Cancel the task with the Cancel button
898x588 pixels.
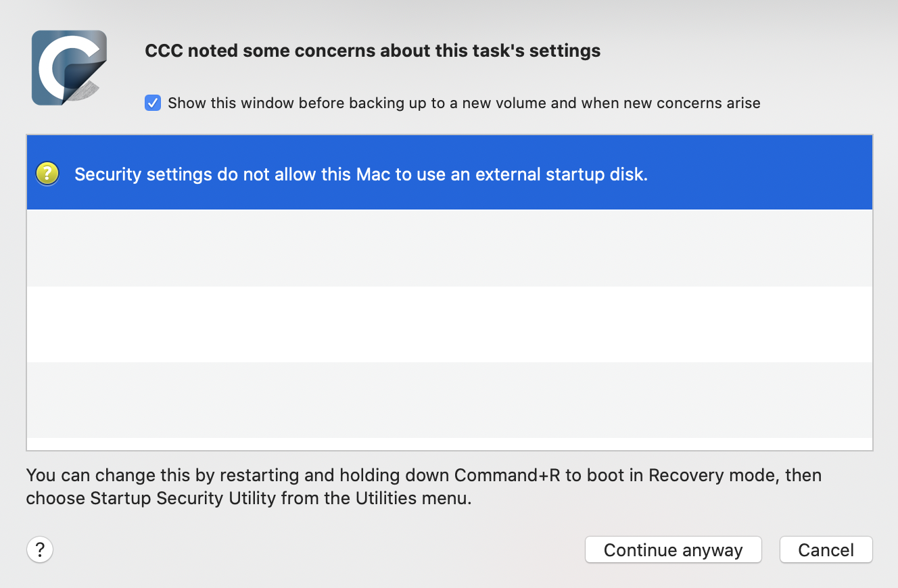[x=826, y=549]
